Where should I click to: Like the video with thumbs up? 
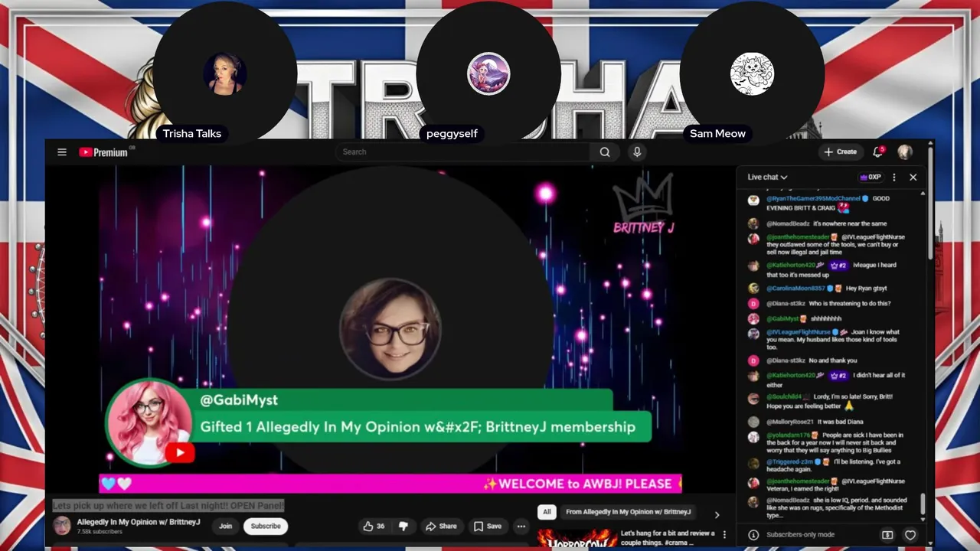(374, 527)
